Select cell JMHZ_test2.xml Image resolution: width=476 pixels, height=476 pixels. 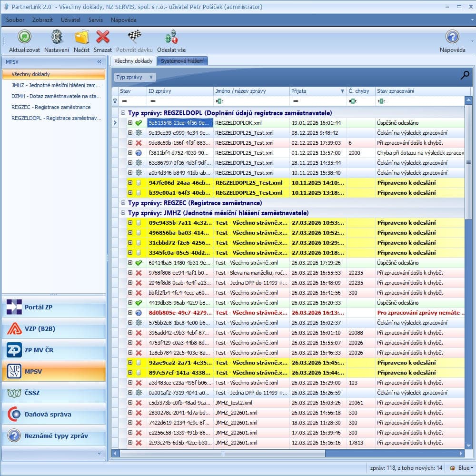[x=251, y=403]
